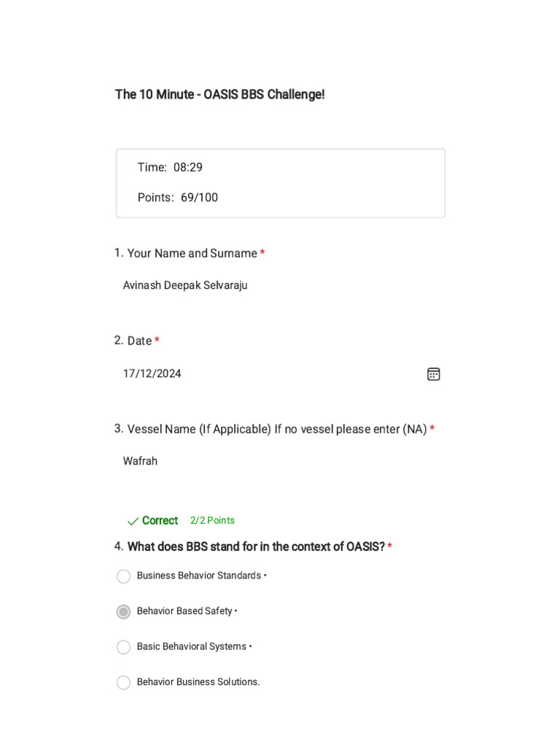Click the Vessel Name question label
Image resolution: width=560 pixels, height=747 pixels.
(x=277, y=429)
